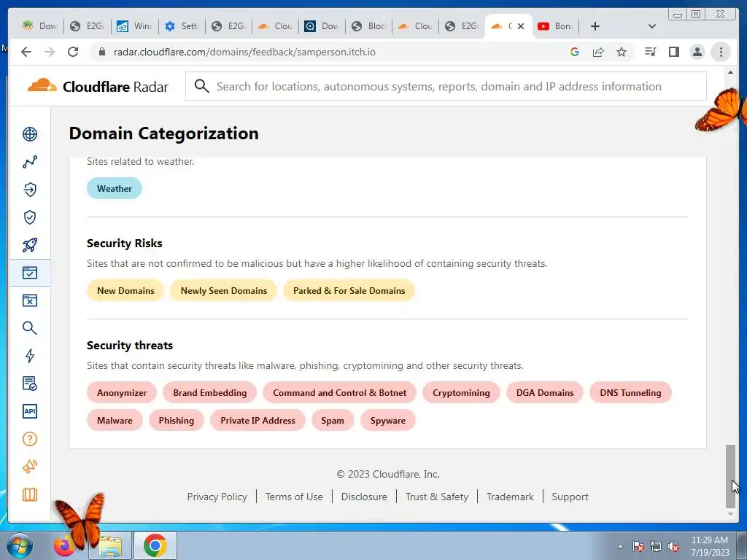This screenshot has width=747, height=560.
Task: Select the Cryptomining tag
Action: 461,393
